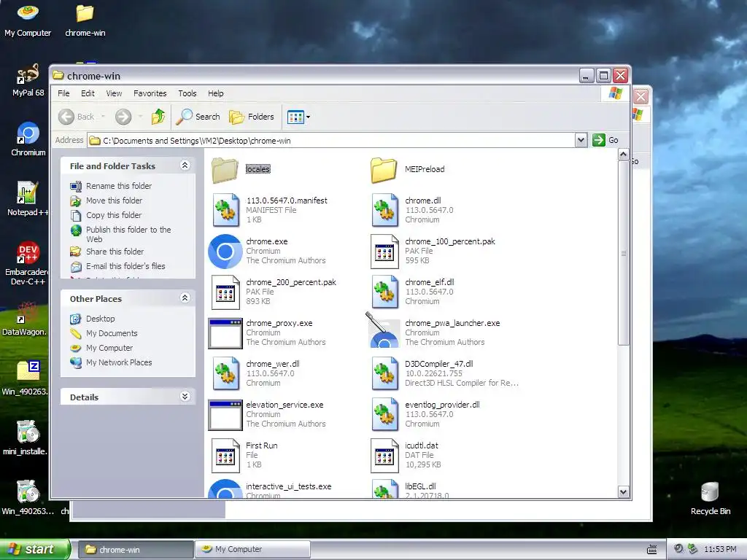Switch to My Computer taskbar button
The width and height of the screenshot is (747, 560).
click(x=252, y=549)
